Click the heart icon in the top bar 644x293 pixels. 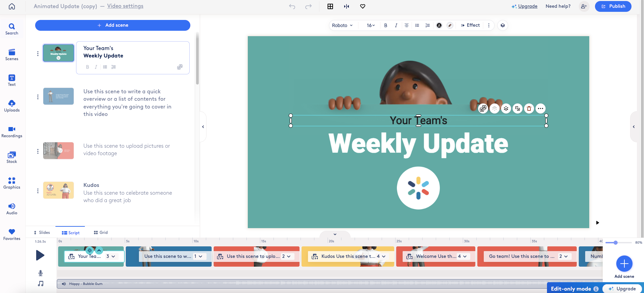pos(363,6)
